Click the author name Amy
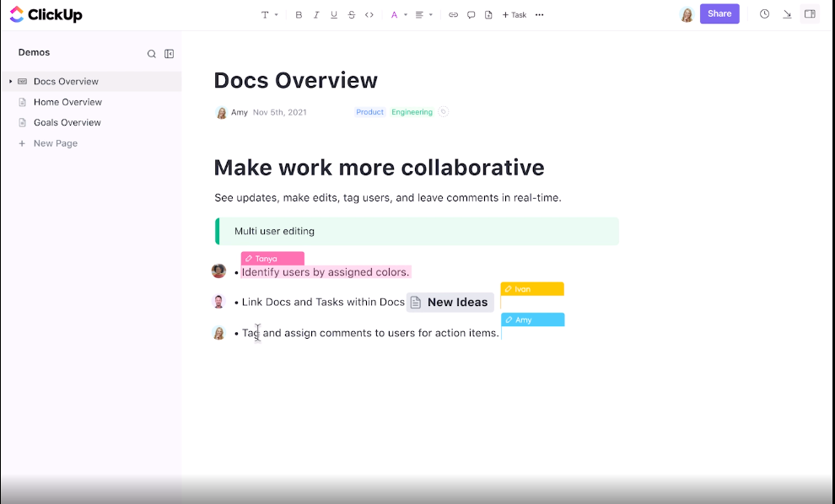 pyautogui.click(x=240, y=112)
